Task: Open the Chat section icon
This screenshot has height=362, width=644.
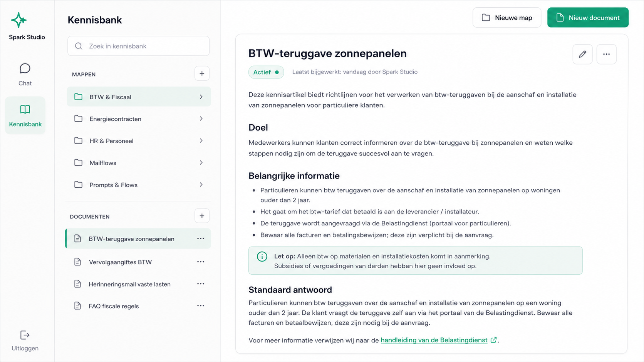Action: [x=25, y=68]
